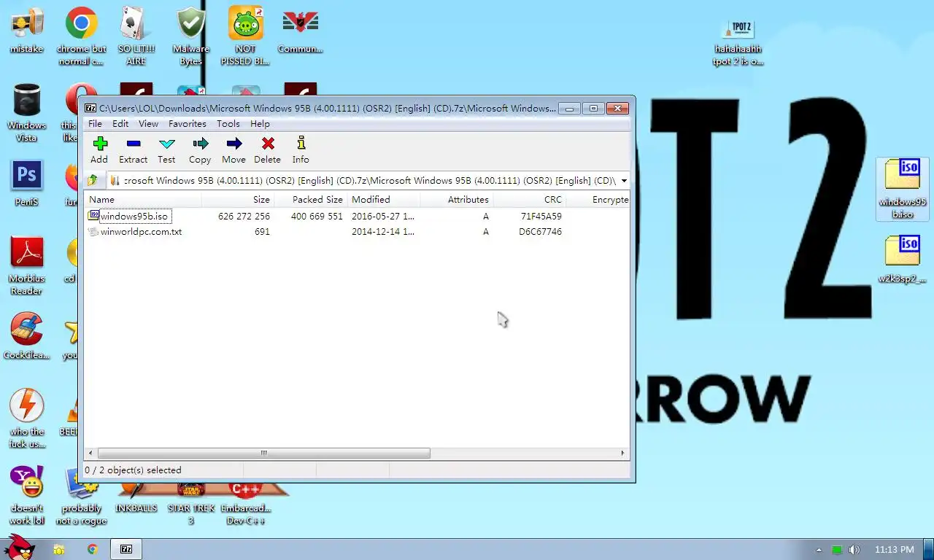This screenshot has height=560, width=934.
Task: Open the Help menu
Action: click(x=260, y=124)
